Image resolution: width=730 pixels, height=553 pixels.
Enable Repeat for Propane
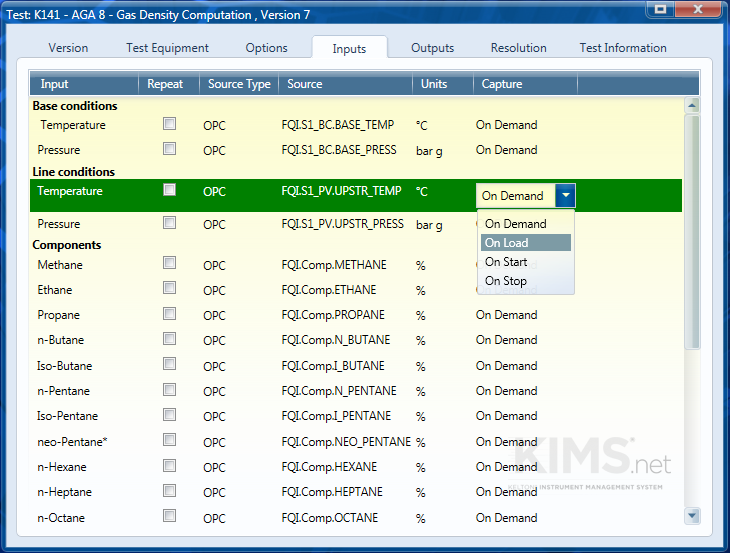(169, 314)
